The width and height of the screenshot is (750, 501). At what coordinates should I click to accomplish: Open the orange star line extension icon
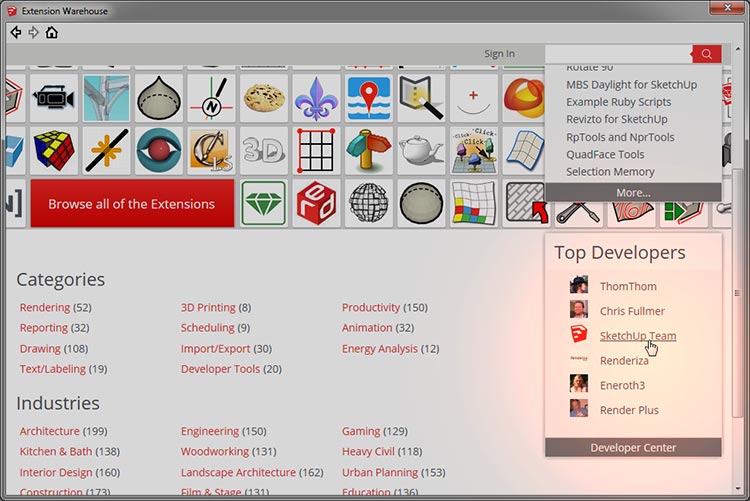click(x=106, y=151)
